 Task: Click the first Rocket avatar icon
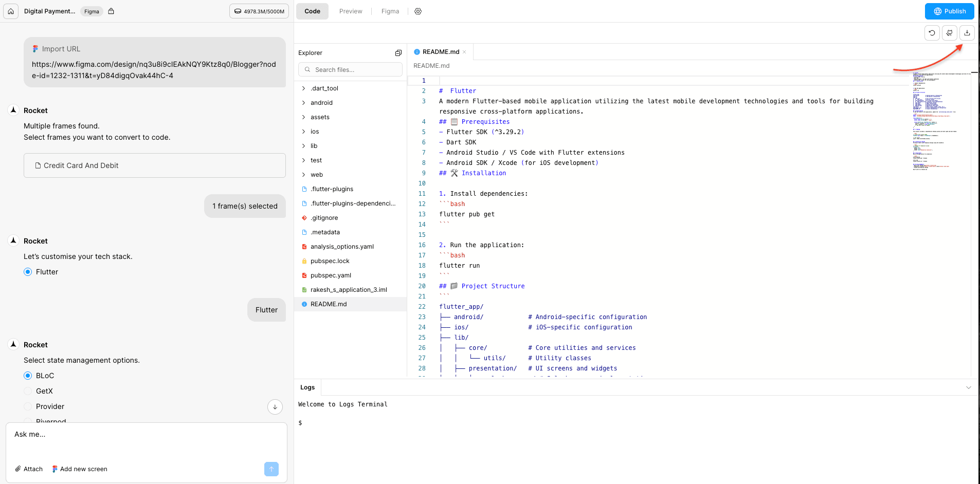pyautogui.click(x=13, y=110)
